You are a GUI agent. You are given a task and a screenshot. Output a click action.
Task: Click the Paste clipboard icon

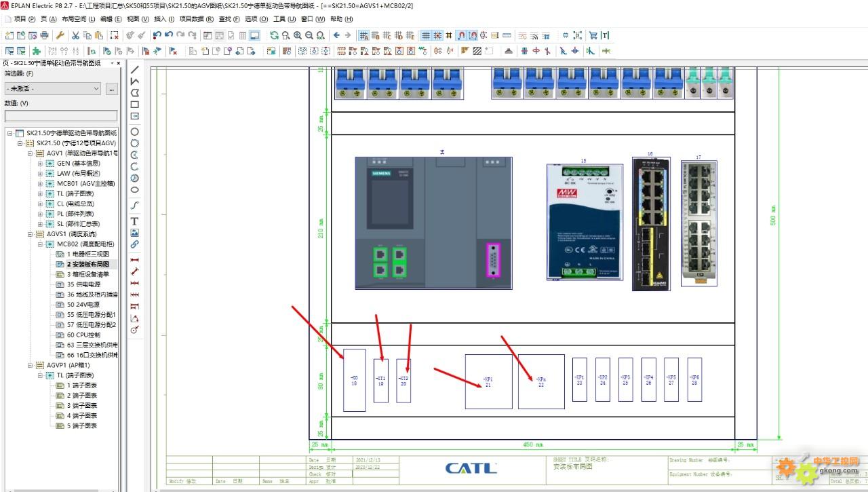pos(99,35)
